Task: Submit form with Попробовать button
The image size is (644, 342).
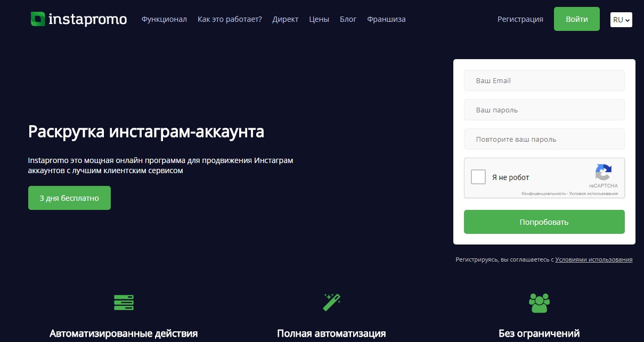Action: 544,222
